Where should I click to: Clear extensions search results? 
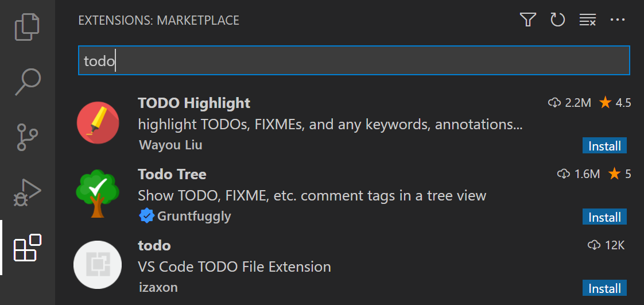[x=587, y=21]
